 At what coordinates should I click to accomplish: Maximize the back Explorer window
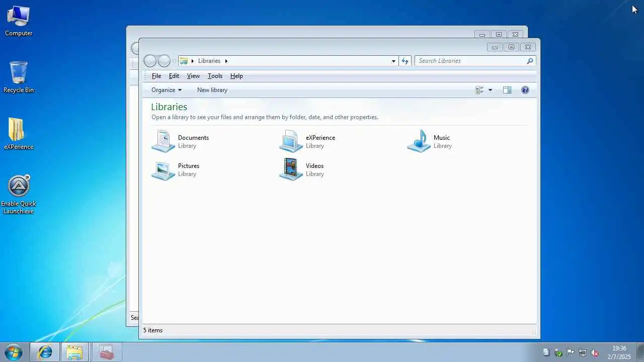pyautogui.click(x=499, y=35)
